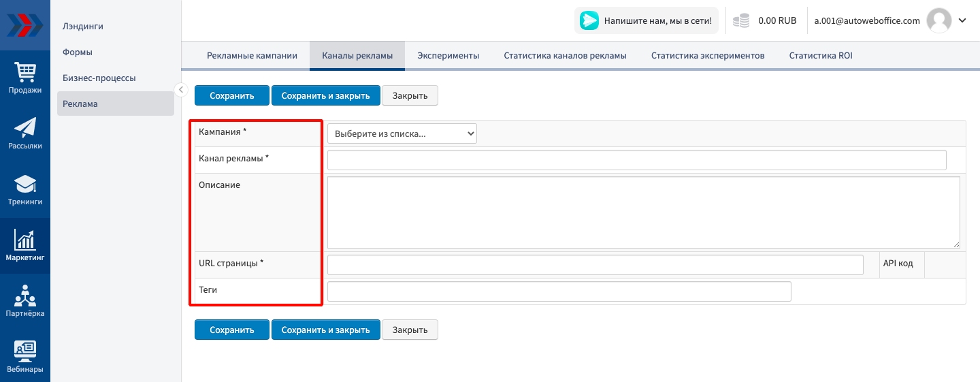
Task: Open the user avatar profile picture
Action: pyautogui.click(x=938, y=21)
